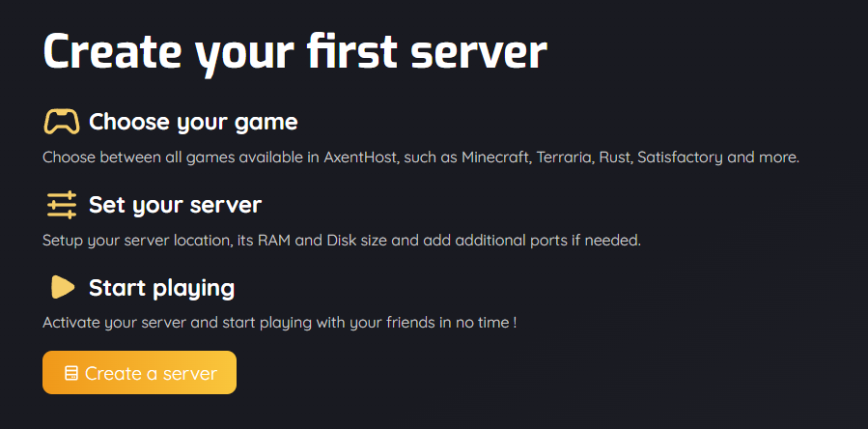This screenshot has height=429, width=868.
Task: Select the Start playing heading
Action: pos(161,288)
